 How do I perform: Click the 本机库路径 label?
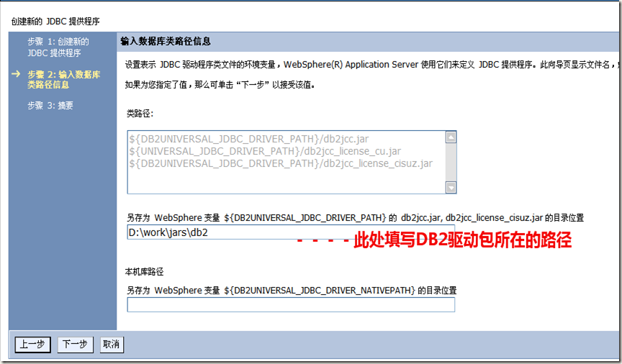145,272
